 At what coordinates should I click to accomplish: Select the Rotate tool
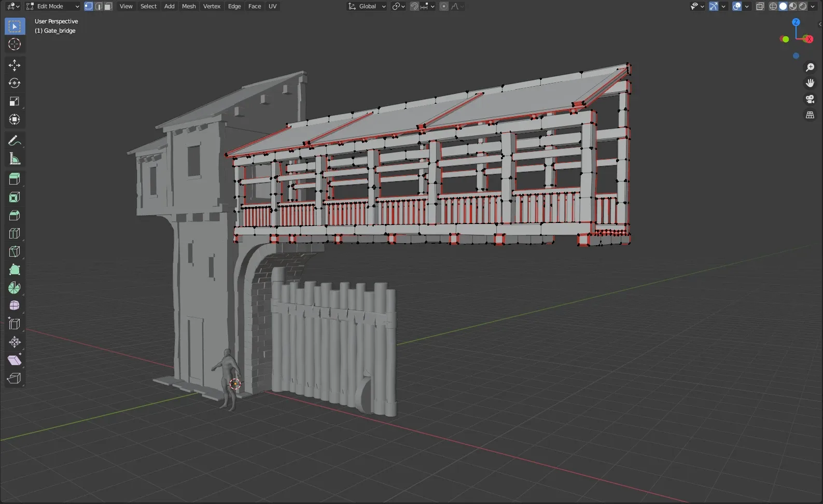[15, 83]
